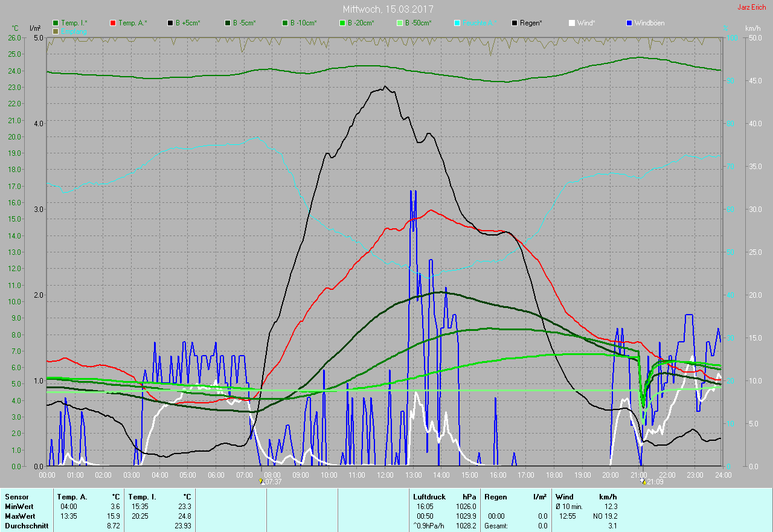773x532 pixels.
Task: Toggle the Temp. I. series label
Action: (x=74, y=23)
